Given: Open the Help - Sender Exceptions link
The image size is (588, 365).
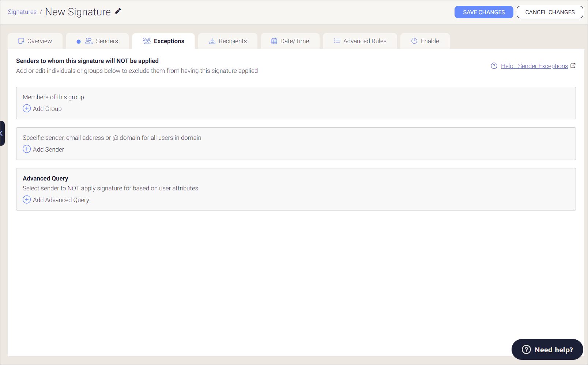Looking at the screenshot, I should pyautogui.click(x=534, y=66).
